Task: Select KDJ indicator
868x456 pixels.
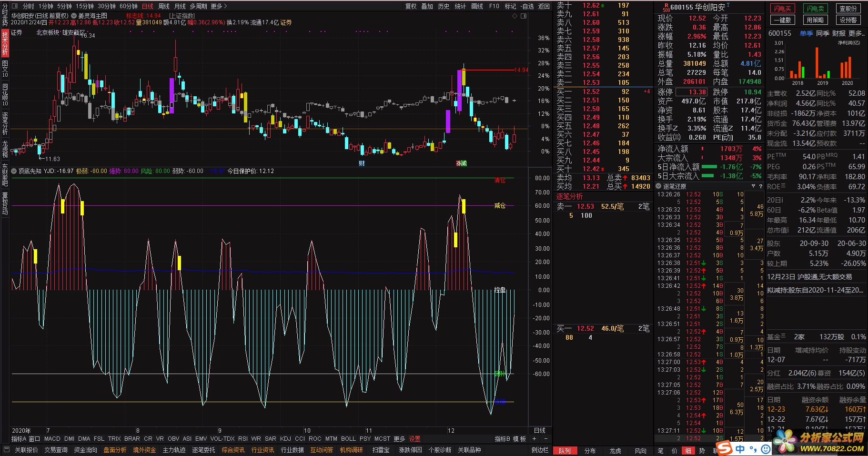Action: 285,439
